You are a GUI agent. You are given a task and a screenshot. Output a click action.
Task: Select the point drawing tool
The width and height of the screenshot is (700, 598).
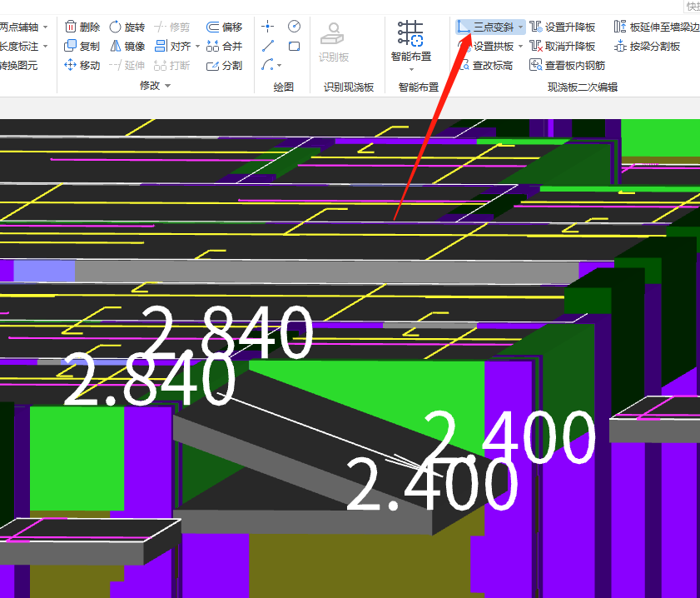[x=267, y=27]
